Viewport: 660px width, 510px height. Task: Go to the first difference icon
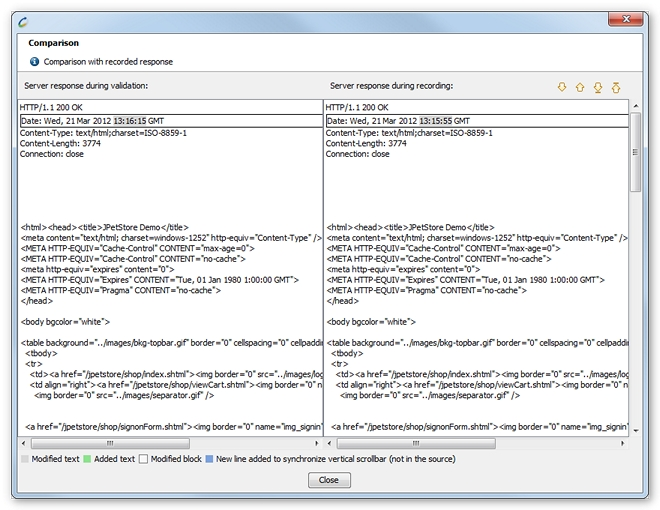616,88
